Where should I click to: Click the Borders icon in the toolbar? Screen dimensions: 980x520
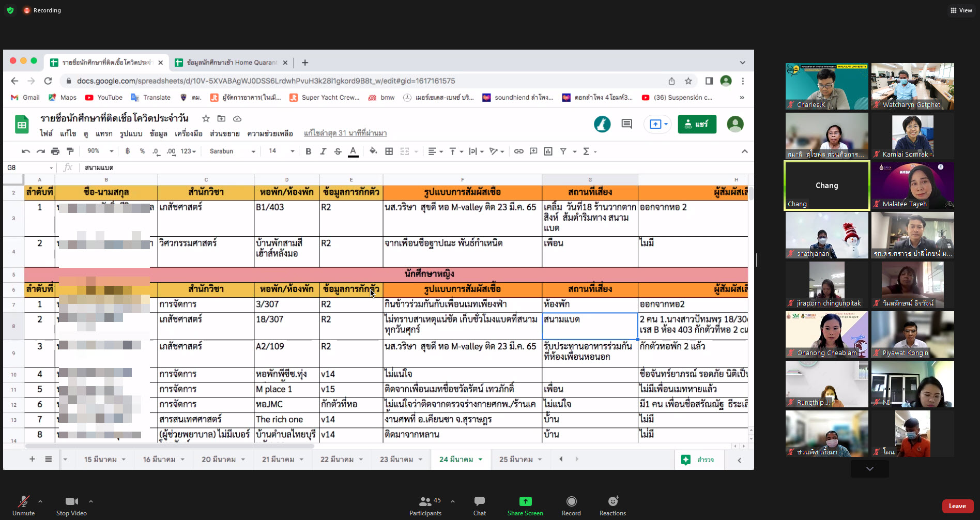tap(389, 151)
